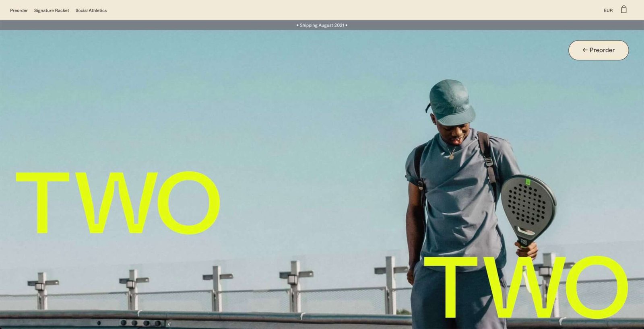Click the large TWO logo at left
644x329 pixels.
[x=118, y=203]
